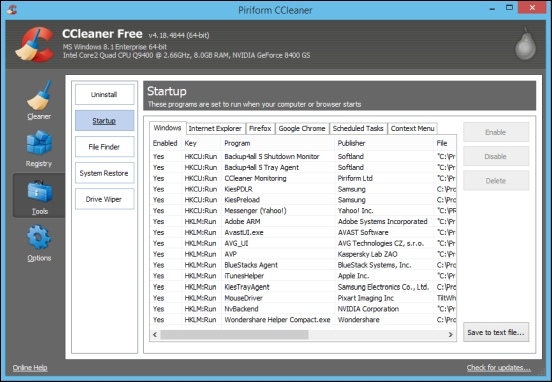The height and width of the screenshot is (382, 552).
Task: Open the Uninstall tool
Action: click(x=104, y=94)
